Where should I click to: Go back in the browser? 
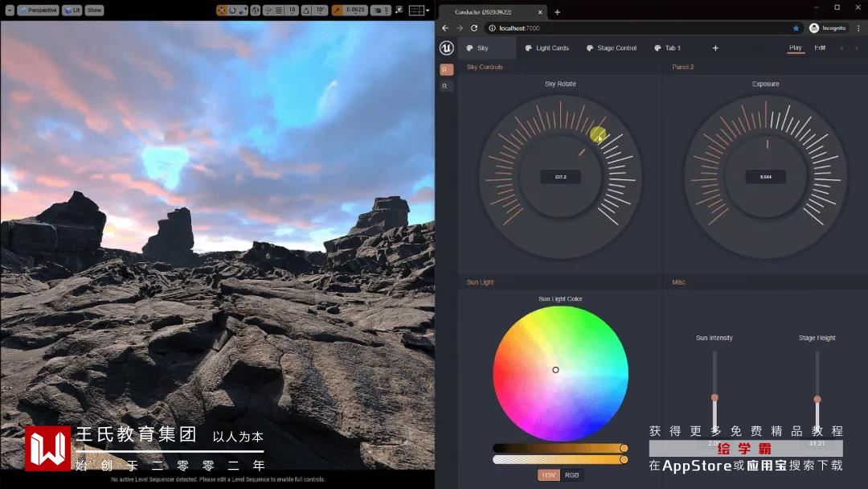(445, 27)
